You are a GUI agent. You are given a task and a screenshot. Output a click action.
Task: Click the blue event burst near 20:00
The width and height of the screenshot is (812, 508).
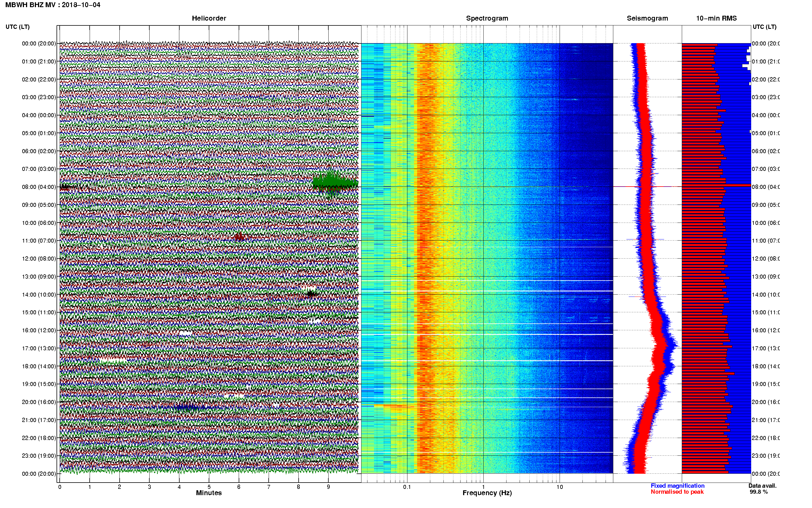tap(190, 407)
